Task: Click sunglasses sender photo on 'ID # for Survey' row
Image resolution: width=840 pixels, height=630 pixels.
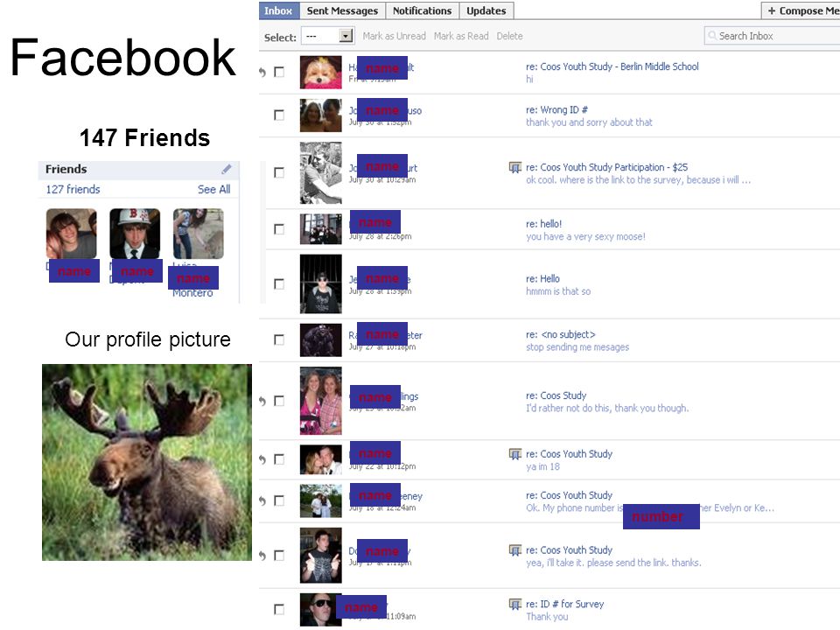Action: (320, 610)
